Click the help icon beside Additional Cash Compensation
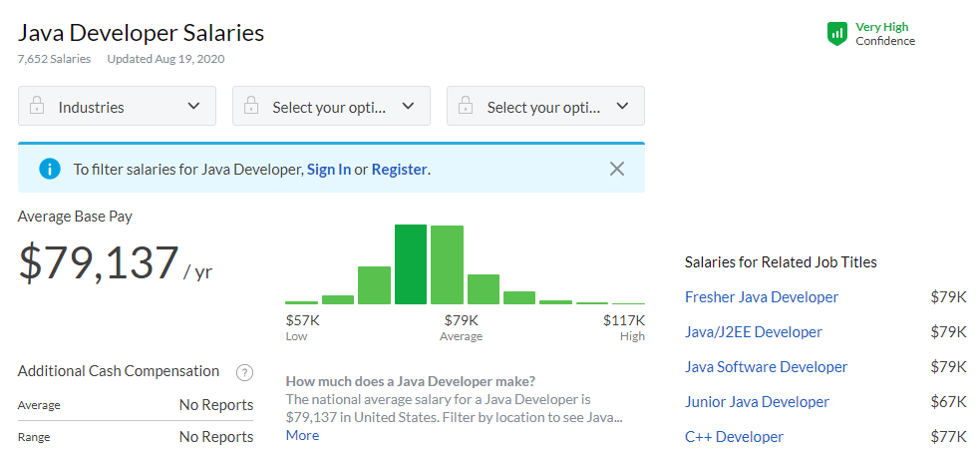The width and height of the screenshot is (980, 459). (244, 372)
